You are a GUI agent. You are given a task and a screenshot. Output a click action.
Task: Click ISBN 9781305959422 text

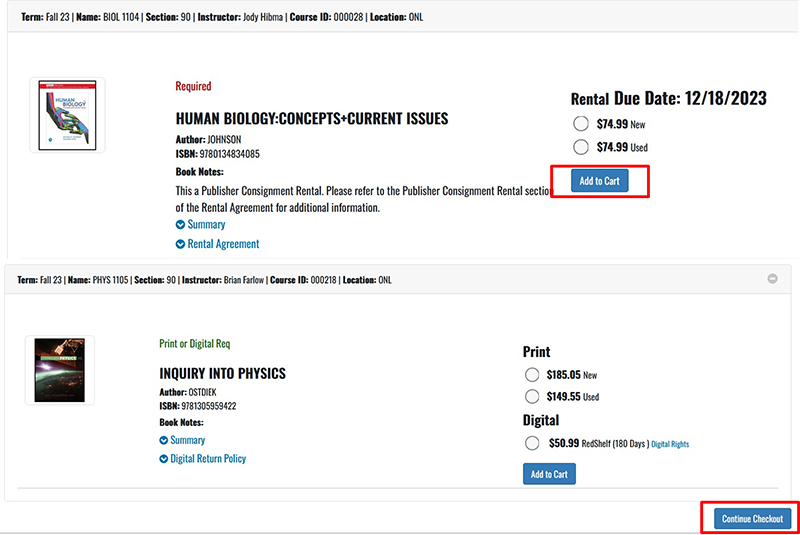(197, 406)
